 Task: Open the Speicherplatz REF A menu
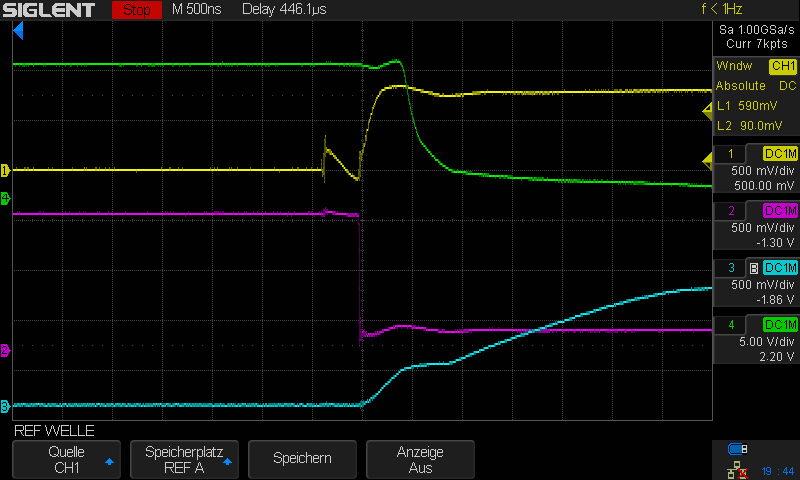coord(184,460)
